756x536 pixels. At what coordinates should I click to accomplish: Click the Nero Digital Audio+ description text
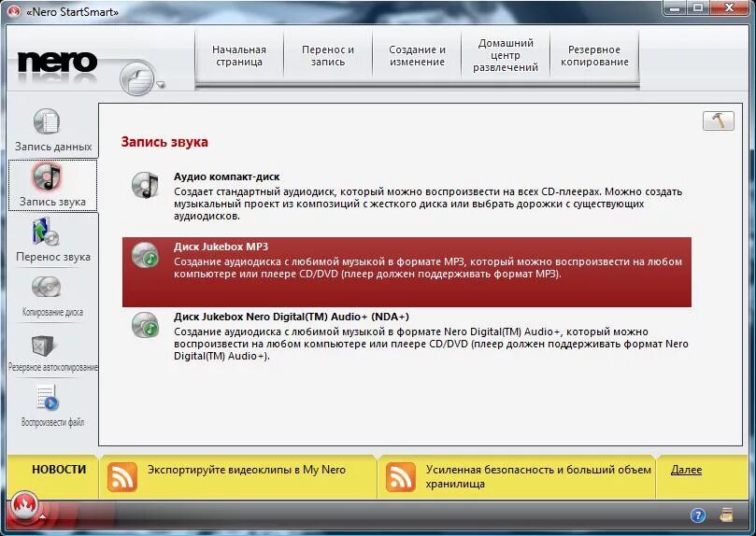431,344
